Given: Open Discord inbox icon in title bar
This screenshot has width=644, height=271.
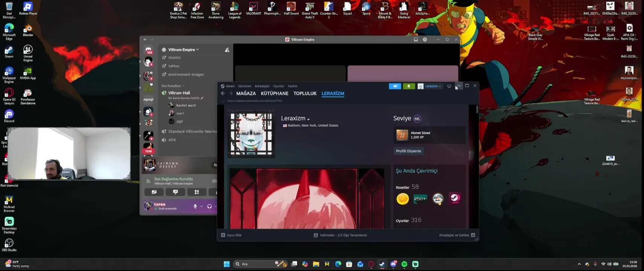Looking at the screenshot, I should click(416, 40).
